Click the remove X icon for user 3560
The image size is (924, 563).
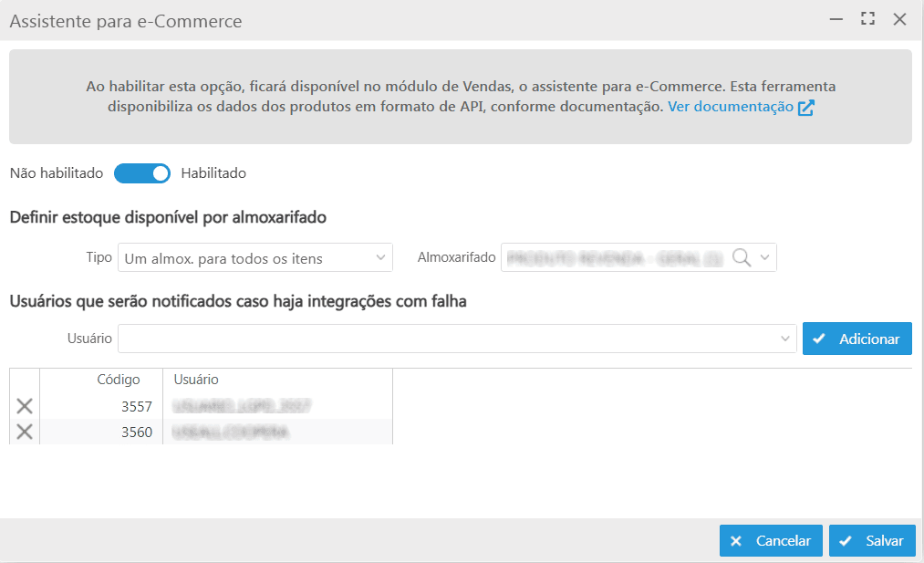[x=25, y=432]
